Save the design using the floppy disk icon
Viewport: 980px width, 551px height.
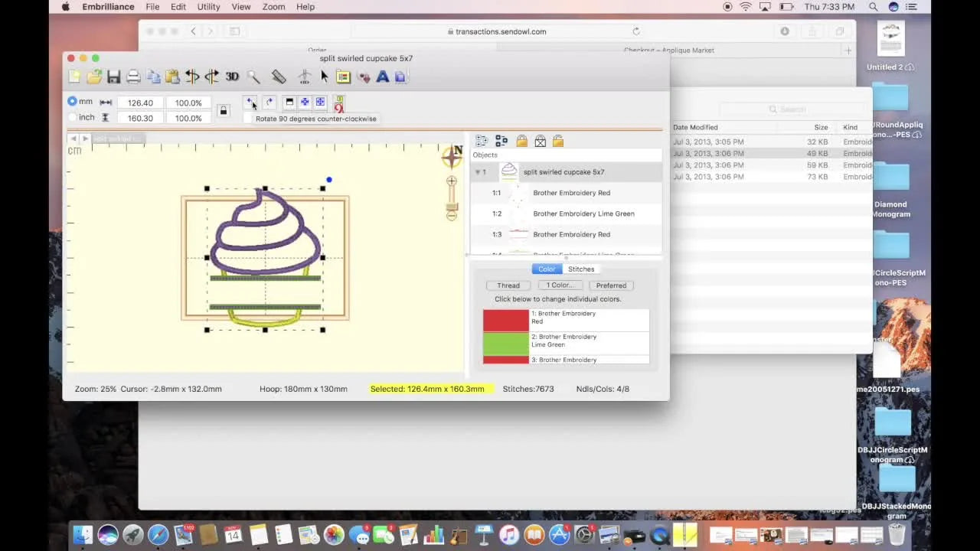(x=113, y=77)
